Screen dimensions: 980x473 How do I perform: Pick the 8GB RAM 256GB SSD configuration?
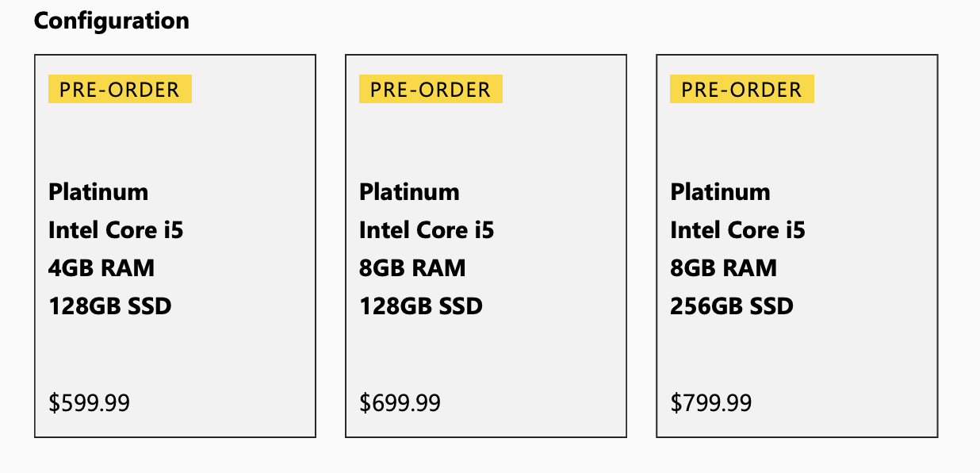(797, 246)
